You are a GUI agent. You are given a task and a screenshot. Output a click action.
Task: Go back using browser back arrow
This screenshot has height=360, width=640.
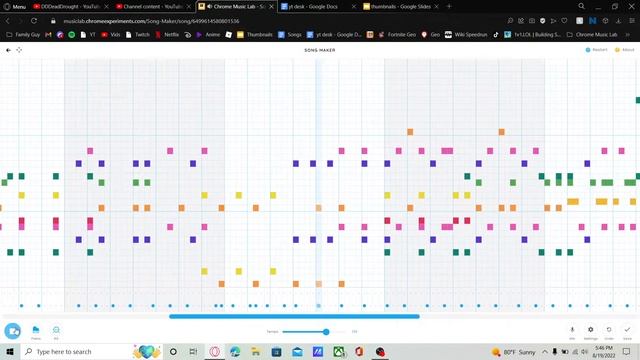tap(7, 21)
